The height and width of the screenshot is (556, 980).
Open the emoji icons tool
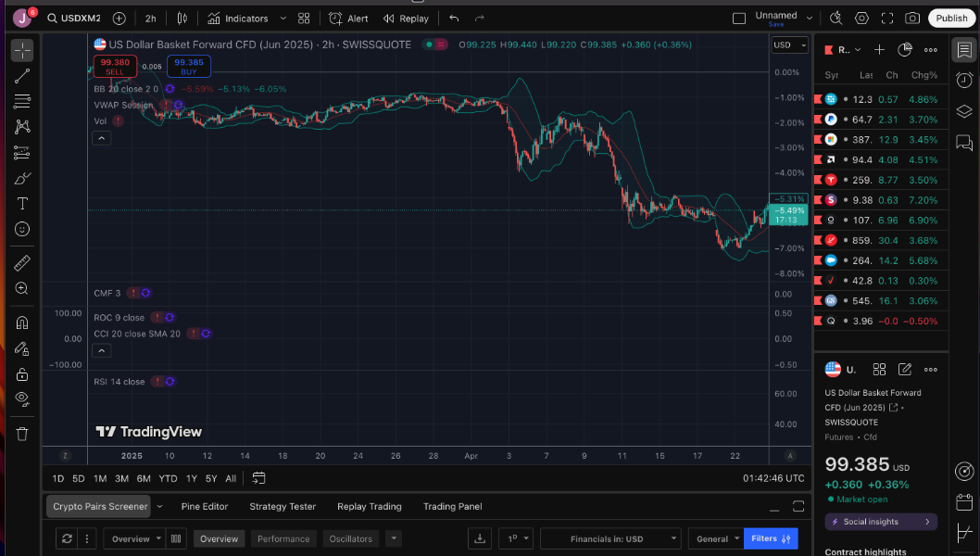[x=22, y=229]
